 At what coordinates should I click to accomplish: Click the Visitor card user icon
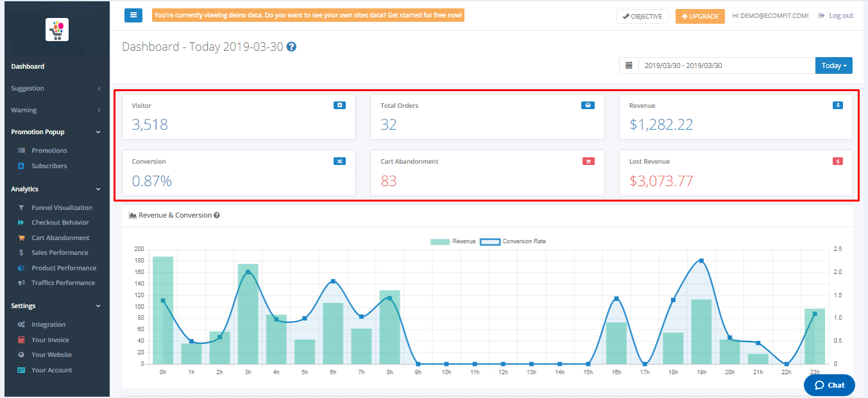[339, 105]
